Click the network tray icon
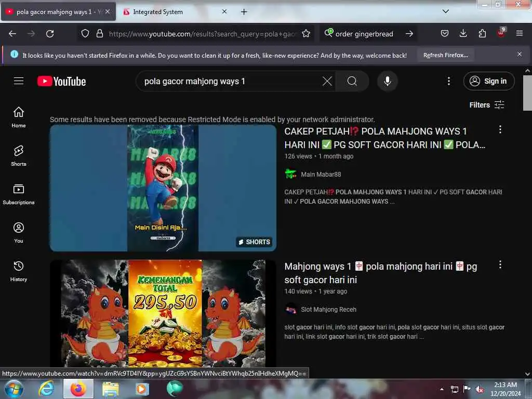Image resolution: width=532 pixels, height=399 pixels. (x=455, y=389)
